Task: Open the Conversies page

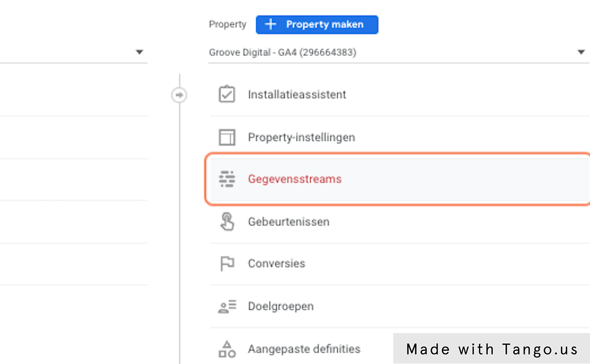Action: coord(276,264)
